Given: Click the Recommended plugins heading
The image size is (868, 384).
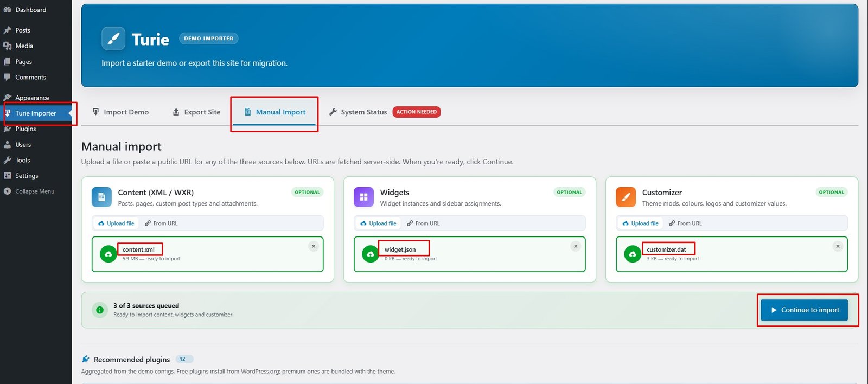Looking at the screenshot, I should tap(132, 360).
